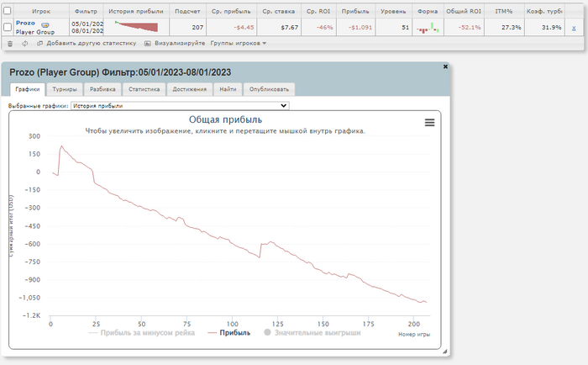Sort by the ITM% column header
The width and height of the screenshot is (588, 365).
(x=504, y=11)
